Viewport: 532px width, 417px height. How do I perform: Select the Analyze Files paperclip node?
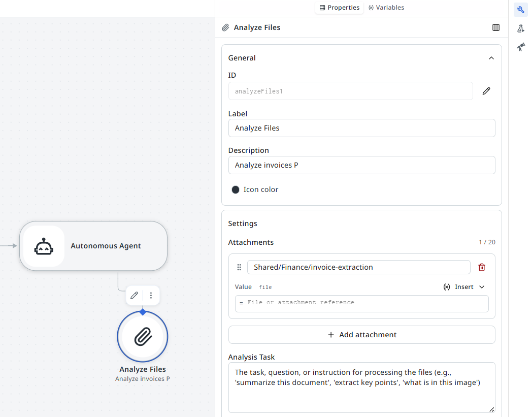143,337
